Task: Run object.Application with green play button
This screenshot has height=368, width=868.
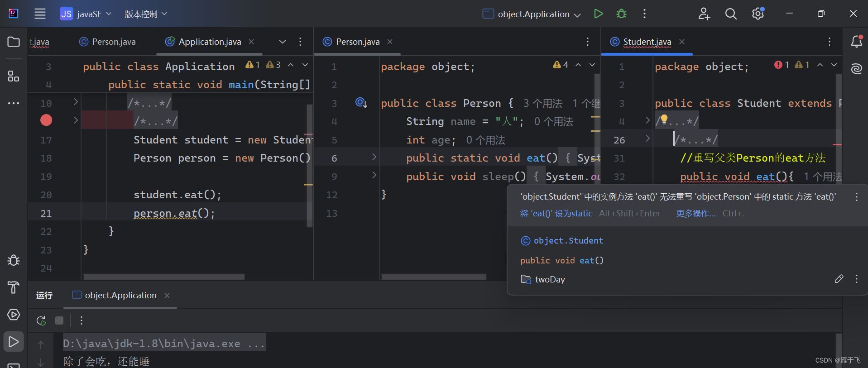Action: [x=598, y=14]
